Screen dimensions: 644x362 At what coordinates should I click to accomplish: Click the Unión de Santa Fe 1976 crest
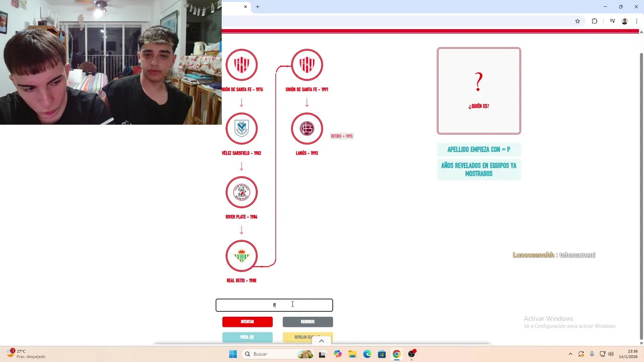[242, 65]
